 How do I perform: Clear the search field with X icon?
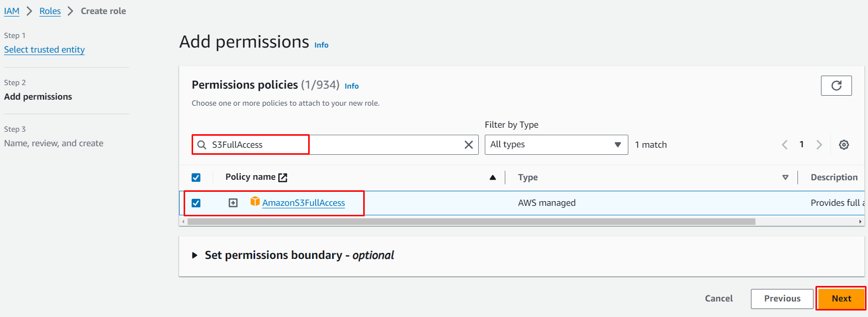point(468,145)
